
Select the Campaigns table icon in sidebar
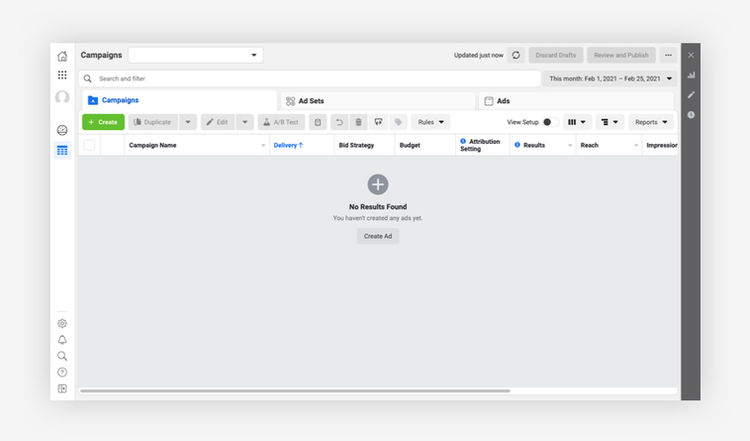click(62, 151)
